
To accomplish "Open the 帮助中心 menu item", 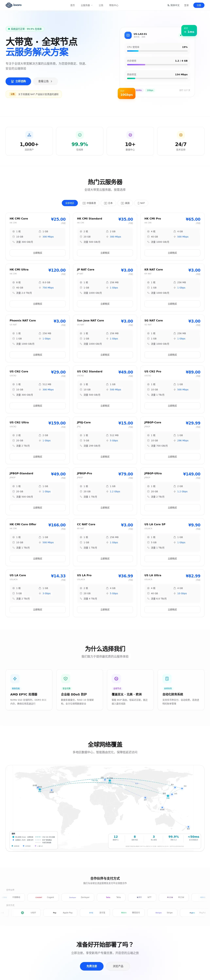I will point(114,5).
